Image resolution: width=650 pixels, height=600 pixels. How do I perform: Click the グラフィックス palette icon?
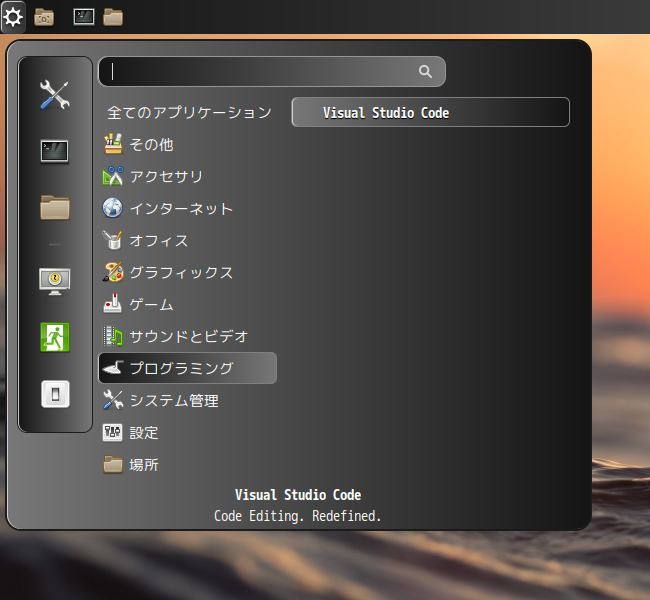(113, 272)
